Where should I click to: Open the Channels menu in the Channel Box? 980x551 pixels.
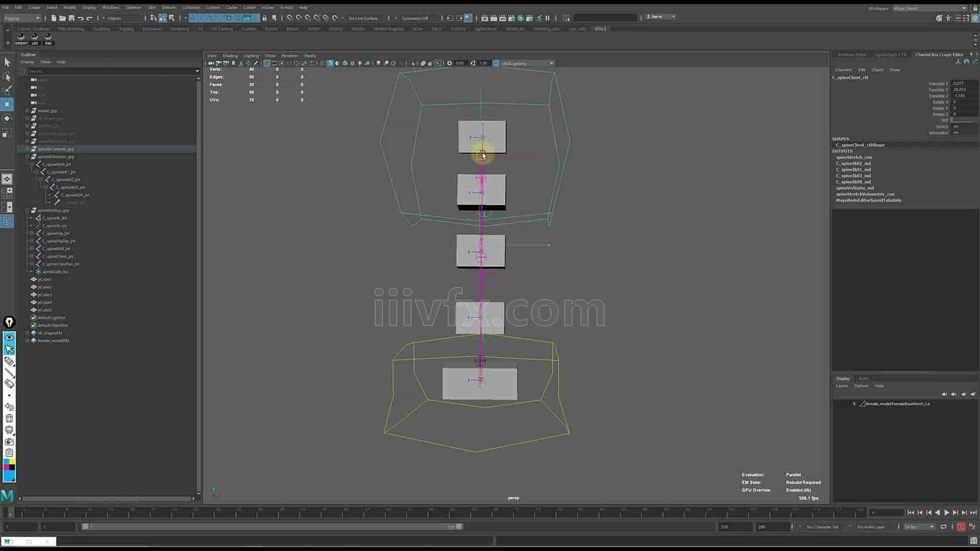(x=843, y=70)
